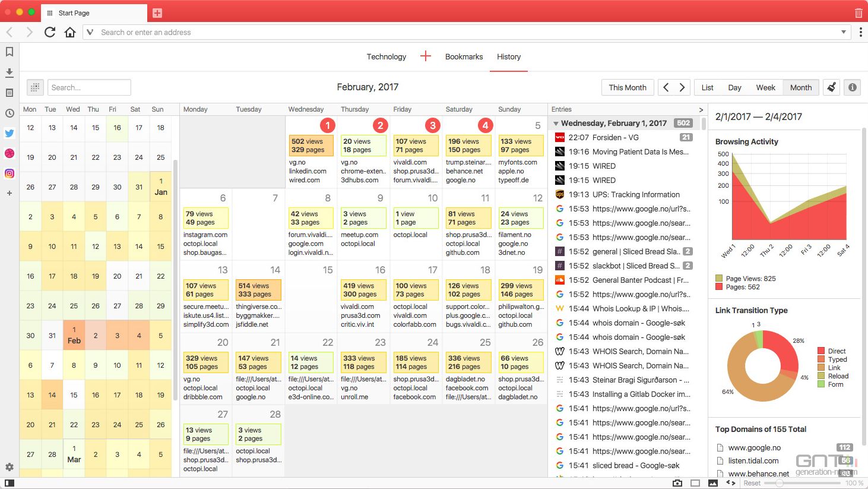Expand the Entries panel arrow

pos(701,109)
